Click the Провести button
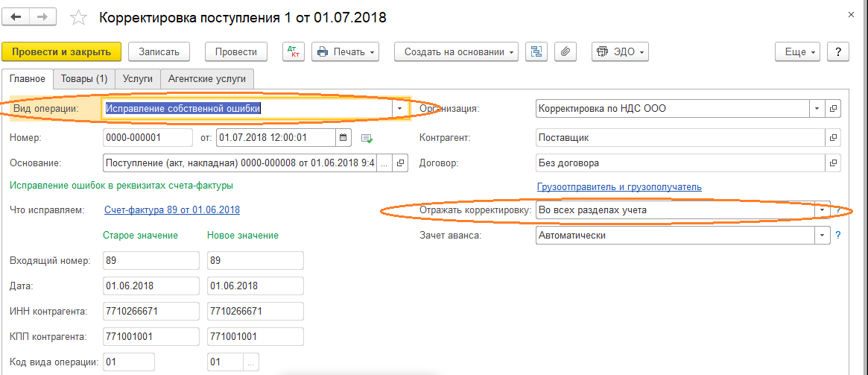 [x=236, y=51]
